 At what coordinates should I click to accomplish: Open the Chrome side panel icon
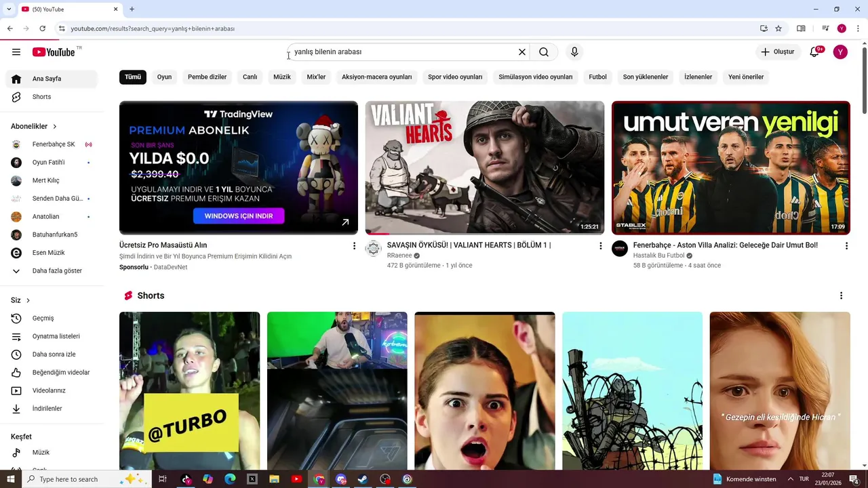tap(801, 28)
